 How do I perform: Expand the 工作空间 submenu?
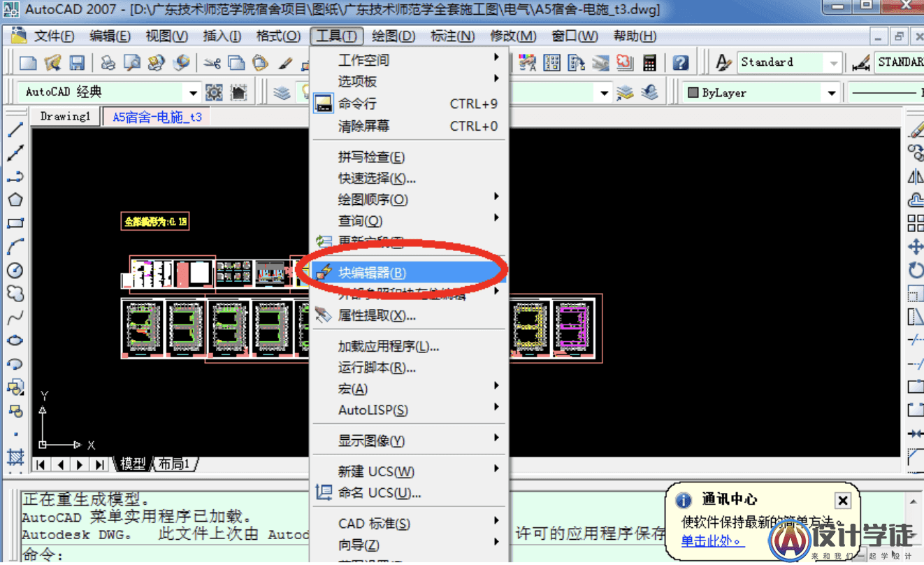point(409,60)
